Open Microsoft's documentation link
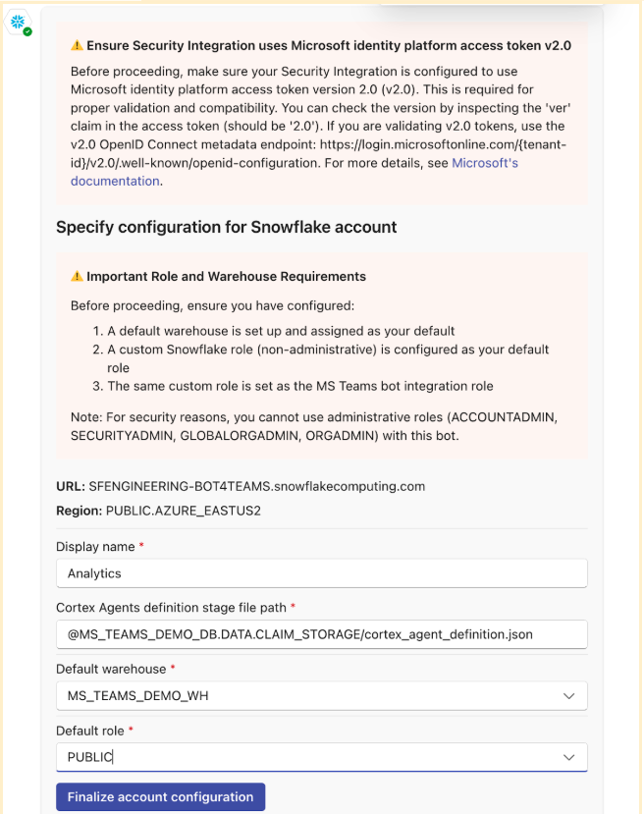This screenshot has width=644, height=814. click(294, 172)
